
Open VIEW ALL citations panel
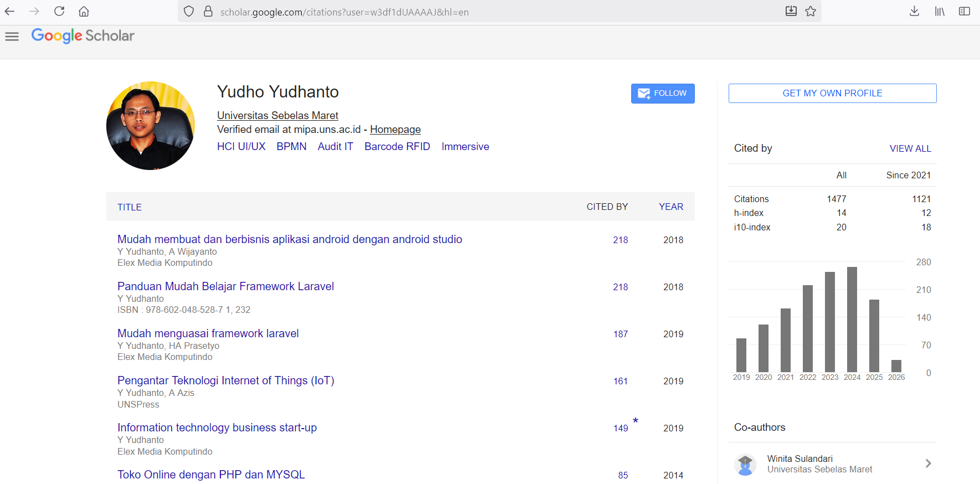pos(910,148)
